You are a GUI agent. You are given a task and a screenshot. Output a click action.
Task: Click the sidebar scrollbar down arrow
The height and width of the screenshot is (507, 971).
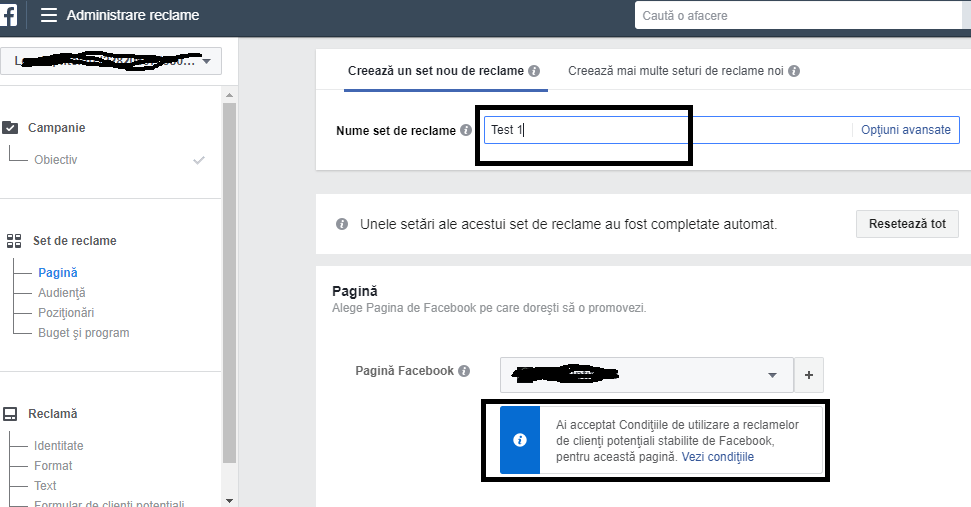click(x=229, y=499)
